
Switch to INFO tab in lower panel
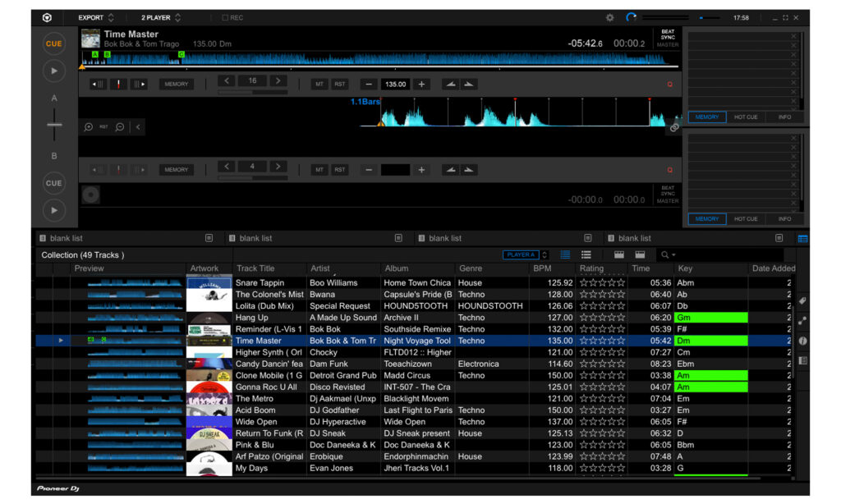point(784,219)
